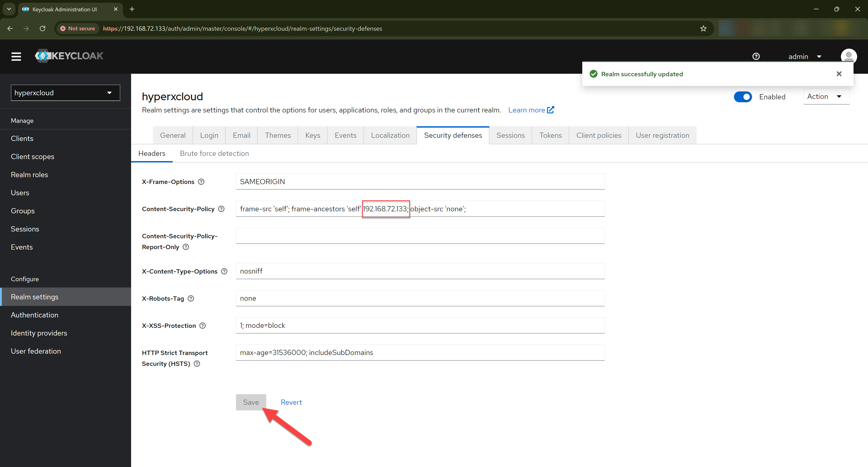Open the browser tab search chevron
The image size is (868, 467).
coord(9,9)
